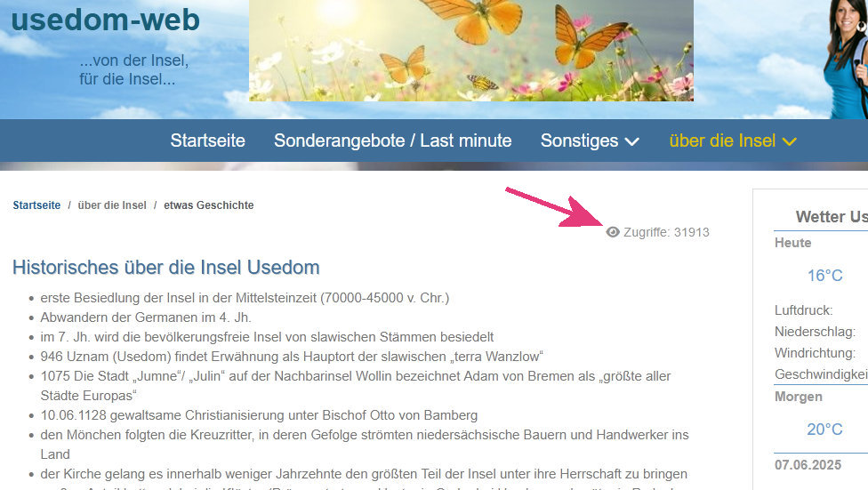Screen dimensions: 868x490
Task: Click the Startseite breadcrumb link
Action: (x=36, y=205)
